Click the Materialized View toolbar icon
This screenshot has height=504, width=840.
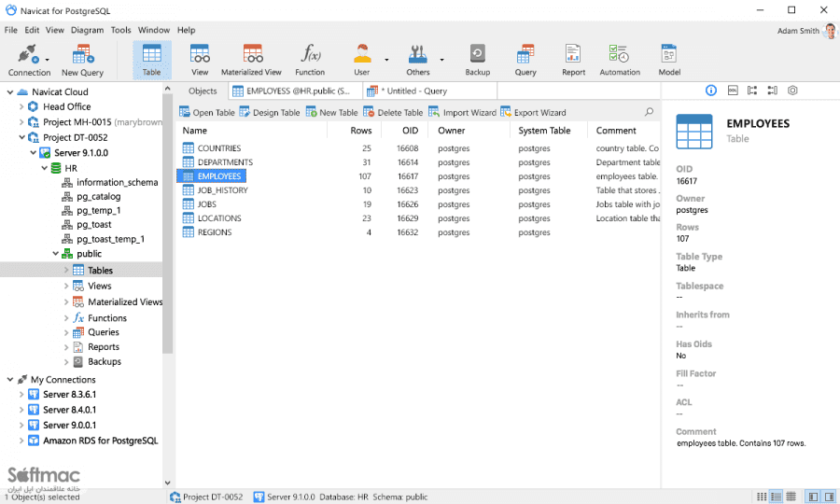click(x=251, y=60)
